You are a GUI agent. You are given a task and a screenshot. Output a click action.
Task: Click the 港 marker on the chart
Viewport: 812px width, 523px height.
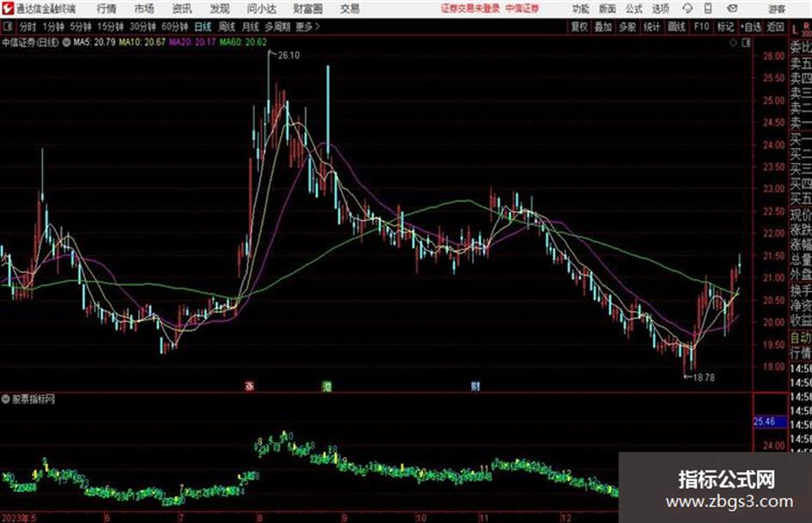click(327, 386)
